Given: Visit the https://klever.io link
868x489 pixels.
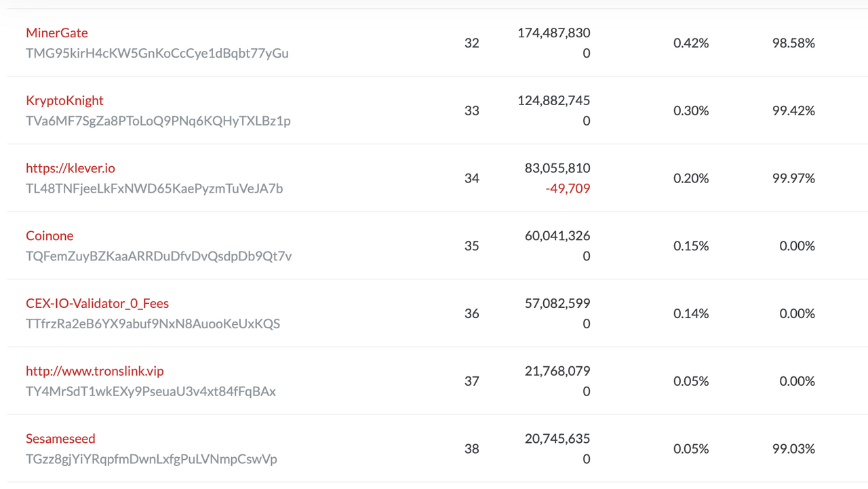Looking at the screenshot, I should (71, 168).
